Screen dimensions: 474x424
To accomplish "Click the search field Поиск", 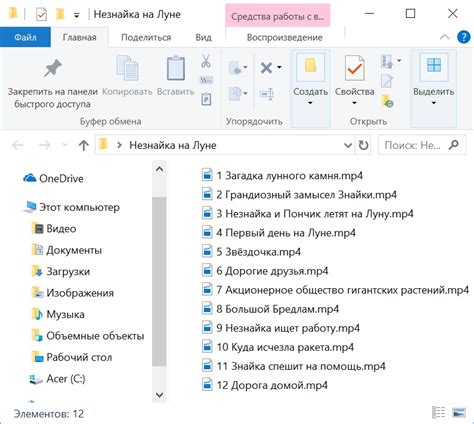I will pos(422,145).
